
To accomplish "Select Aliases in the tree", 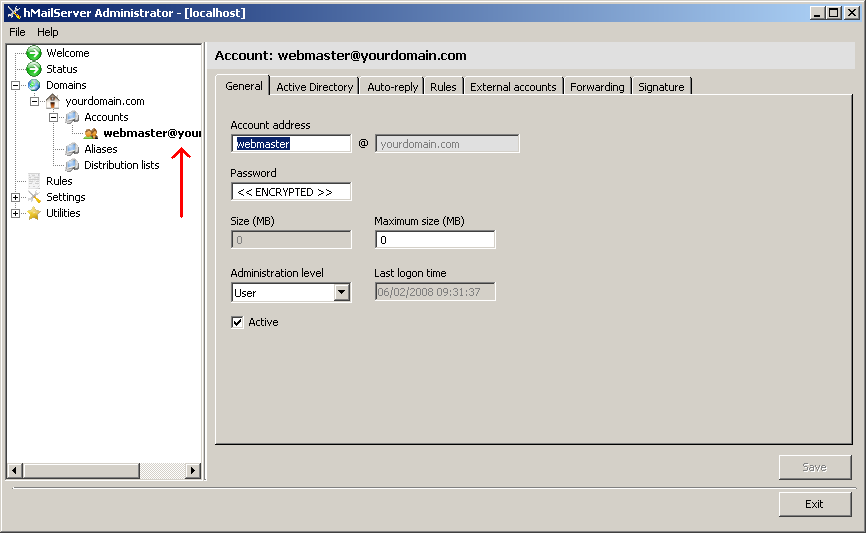I will (101, 149).
